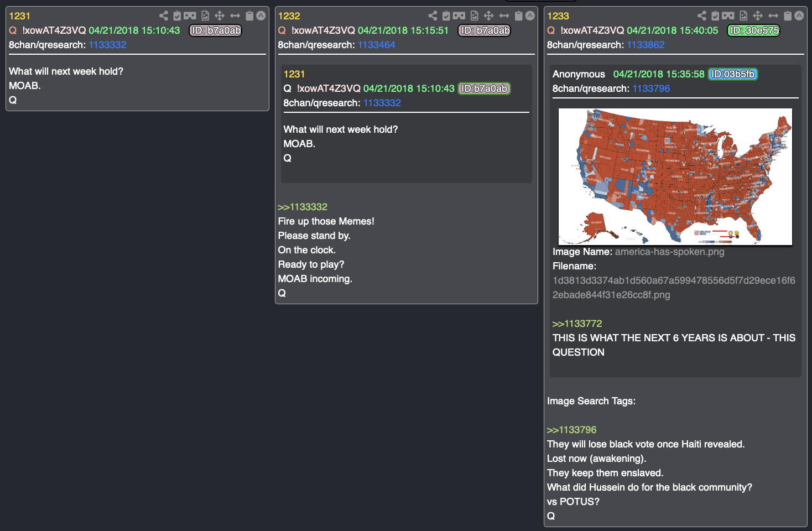The image size is (812, 531).
Task: Click the text 'MOAB incoming.'
Action: (x=315, y=279)
